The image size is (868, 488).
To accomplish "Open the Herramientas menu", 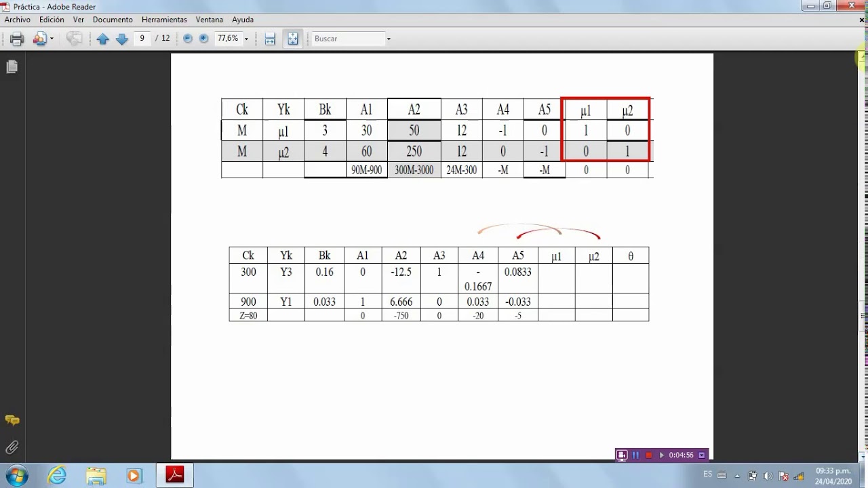I will click(x=164, y=20).
